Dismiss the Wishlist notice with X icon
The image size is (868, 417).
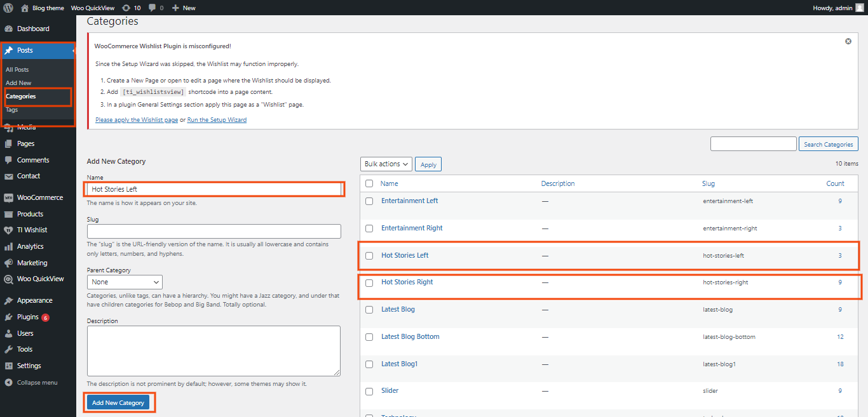[x=848, y=41]
